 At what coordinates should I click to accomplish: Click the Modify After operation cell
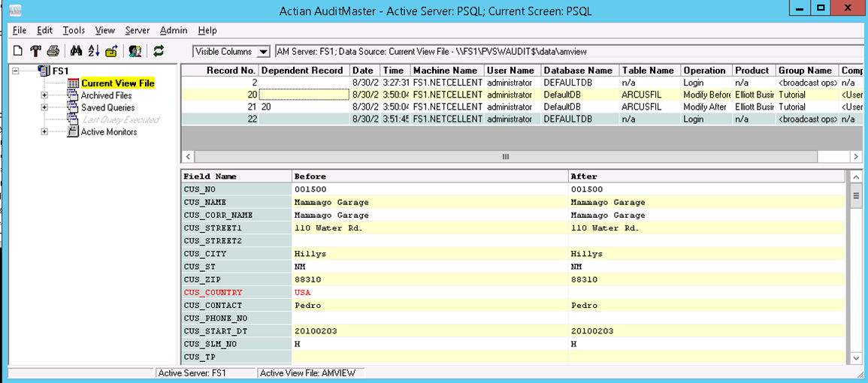[x=706, y=107]
